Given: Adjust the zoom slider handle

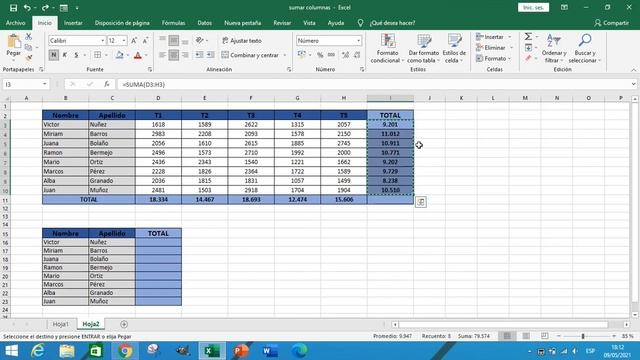Looking at the screenshot, I should tap(583, 336).
